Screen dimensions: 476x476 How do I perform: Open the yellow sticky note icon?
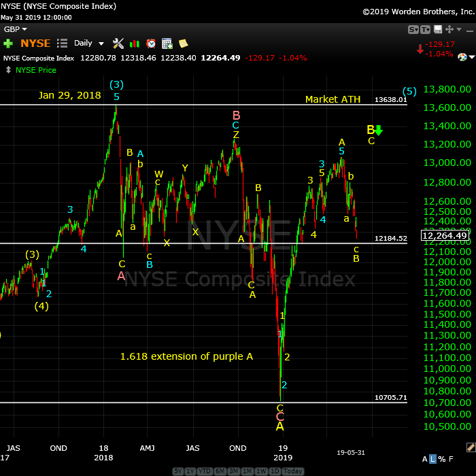[184, 44]
